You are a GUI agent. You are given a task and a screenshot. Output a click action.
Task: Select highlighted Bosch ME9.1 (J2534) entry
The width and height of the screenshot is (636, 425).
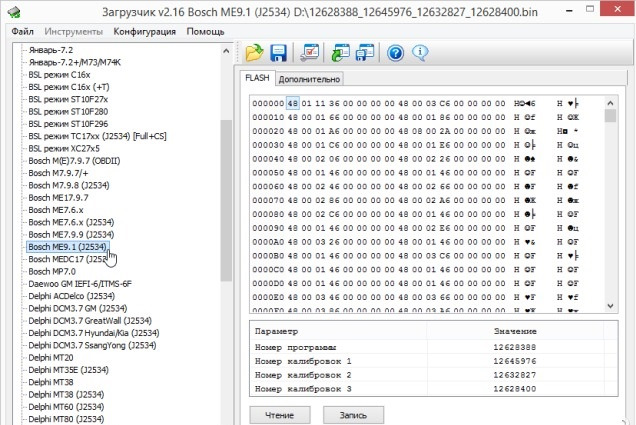[67, 247]
